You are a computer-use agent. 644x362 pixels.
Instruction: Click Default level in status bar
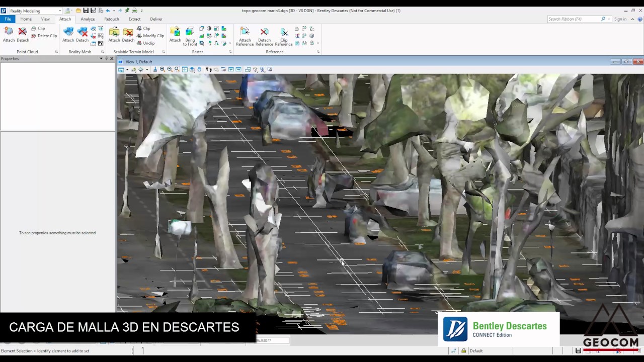click(x=476, y=350)
